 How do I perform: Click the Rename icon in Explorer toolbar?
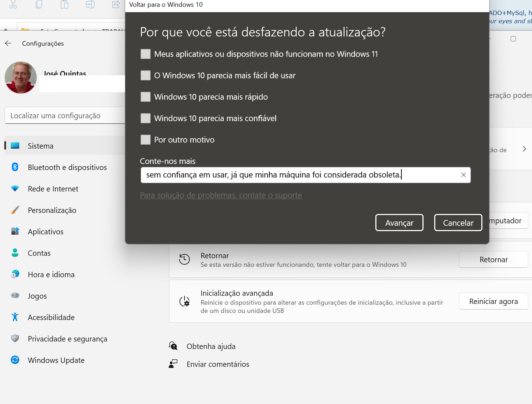point(90,4)
